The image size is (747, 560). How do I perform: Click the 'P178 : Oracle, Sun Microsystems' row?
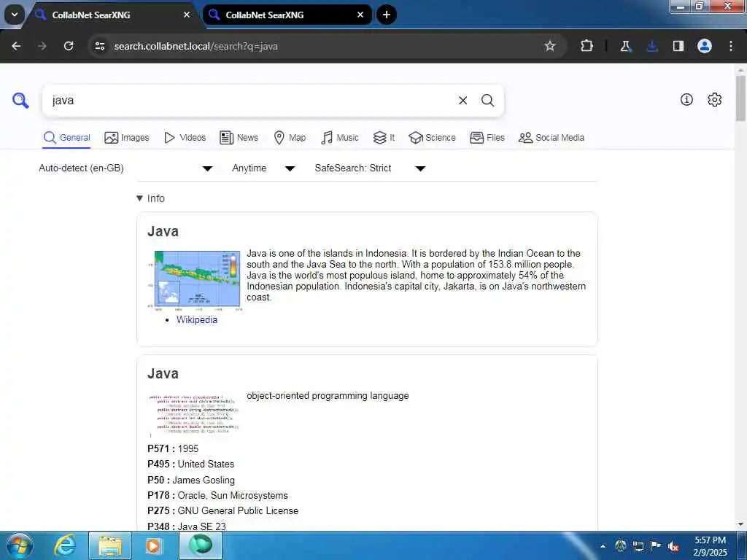[217, 496]
